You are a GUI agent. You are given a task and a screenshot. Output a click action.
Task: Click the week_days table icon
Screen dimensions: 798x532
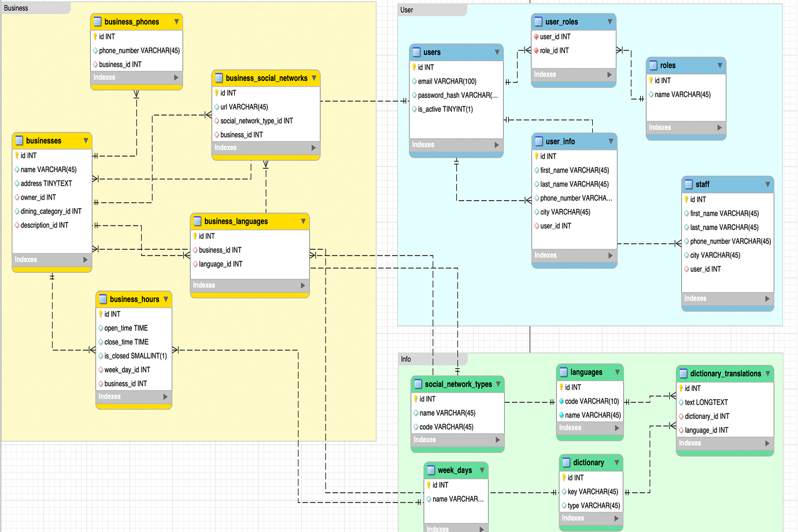click(x=431, y=470)
